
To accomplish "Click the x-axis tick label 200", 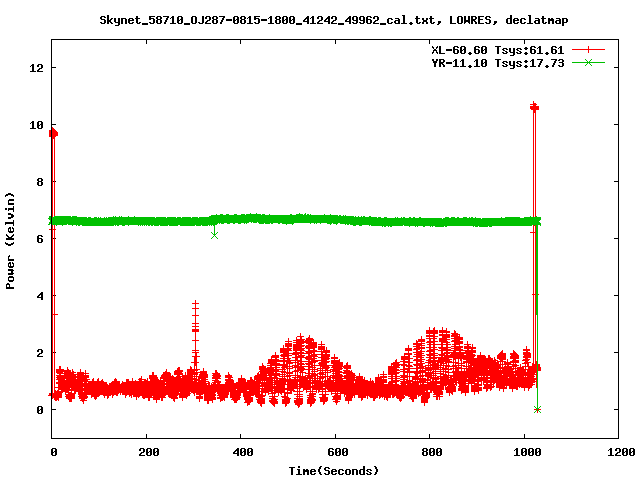I will point(146,452).
